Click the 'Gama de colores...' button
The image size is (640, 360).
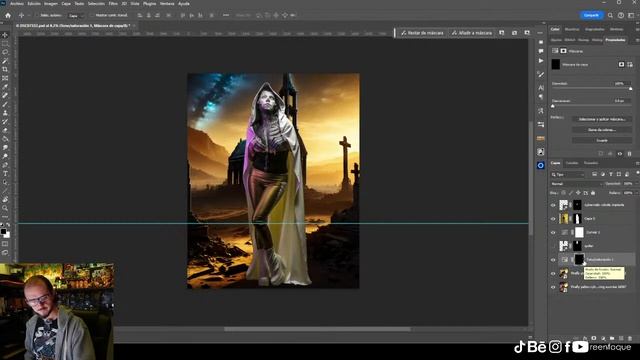click(602, 130)
